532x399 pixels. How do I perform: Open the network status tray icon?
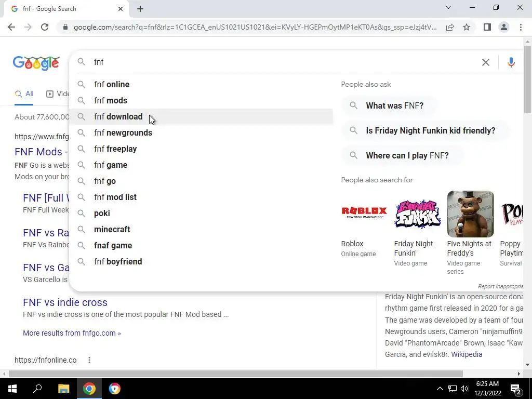(x=453, y=389)
